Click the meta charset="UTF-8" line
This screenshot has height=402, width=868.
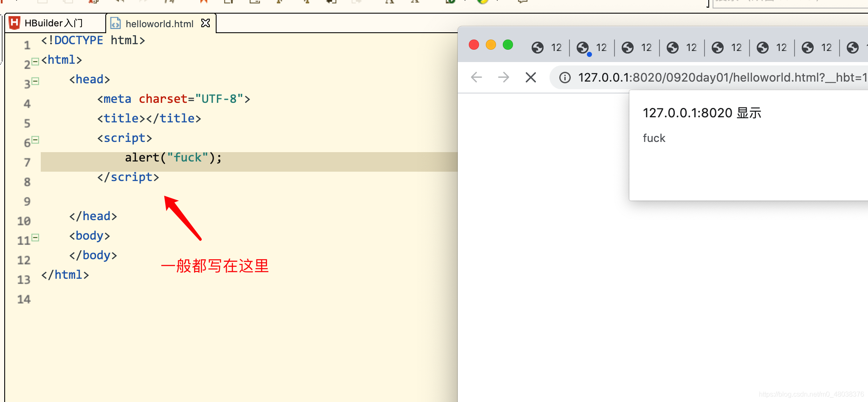pos(174,99)
